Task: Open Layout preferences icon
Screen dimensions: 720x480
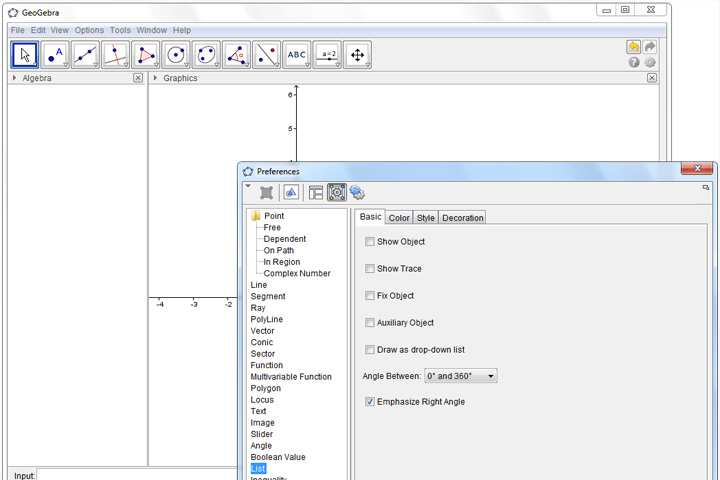Action: (x=316, y=192)
